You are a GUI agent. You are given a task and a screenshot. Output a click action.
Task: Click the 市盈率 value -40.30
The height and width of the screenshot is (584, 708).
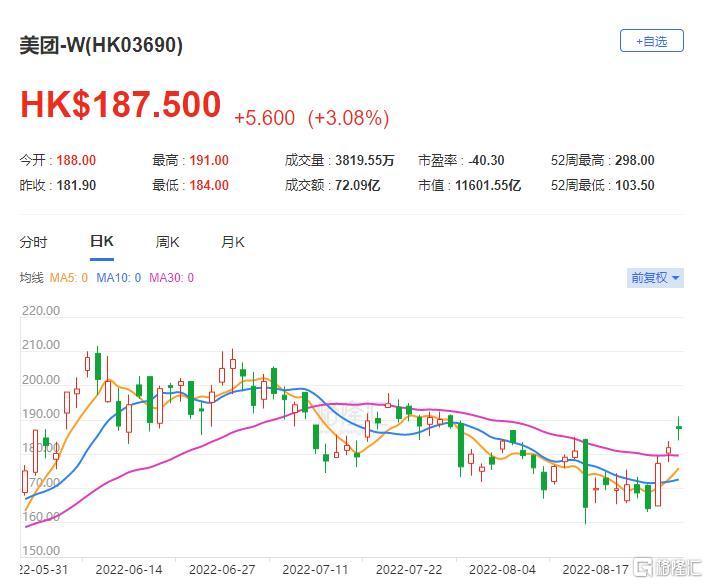[x=486, y=160]
